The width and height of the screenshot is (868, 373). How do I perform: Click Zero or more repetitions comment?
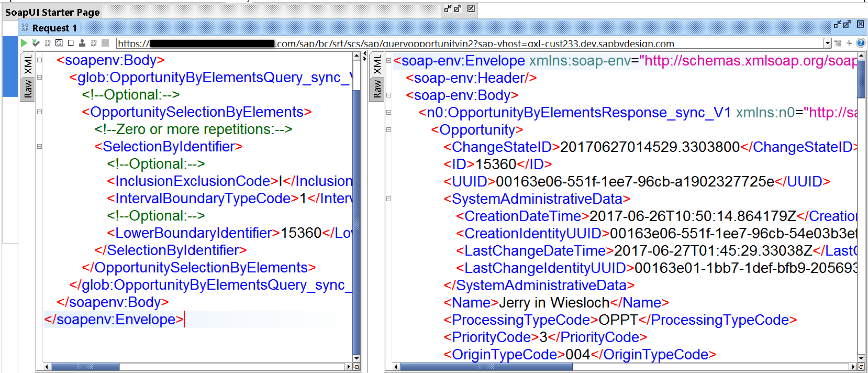193,129
